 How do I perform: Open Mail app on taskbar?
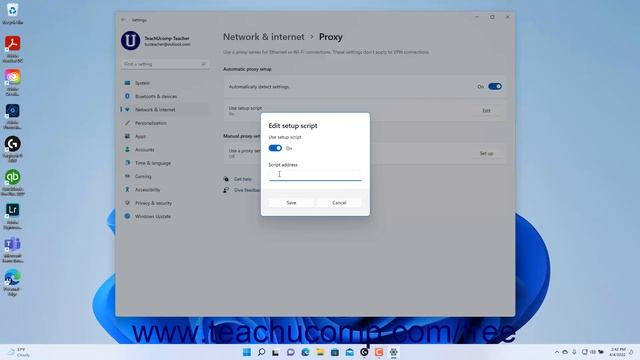coord(349,352)
